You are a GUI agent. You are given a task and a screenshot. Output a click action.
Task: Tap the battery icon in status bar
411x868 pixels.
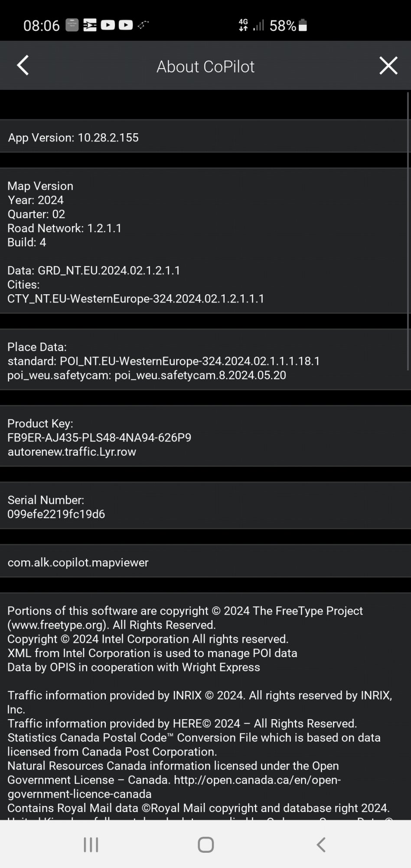[x=303, y=26]
